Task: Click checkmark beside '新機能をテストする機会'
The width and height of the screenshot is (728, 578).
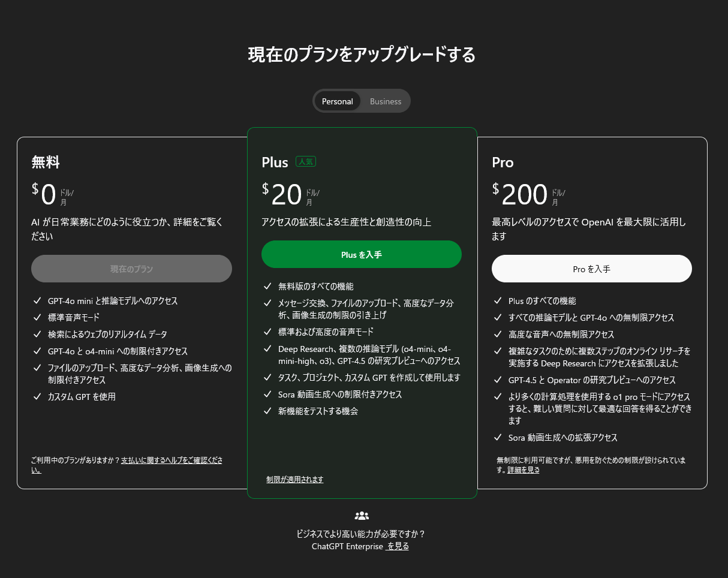Action: coord(267,411)
